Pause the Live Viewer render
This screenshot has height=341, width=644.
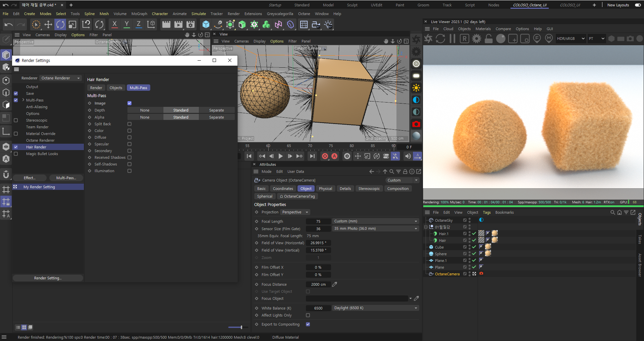[452, 39]
